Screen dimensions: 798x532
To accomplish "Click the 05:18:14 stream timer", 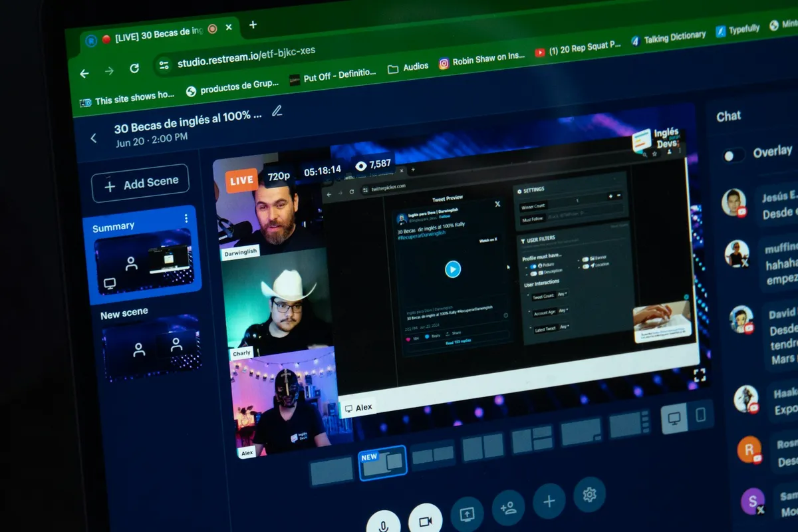I will coord(323,170).
